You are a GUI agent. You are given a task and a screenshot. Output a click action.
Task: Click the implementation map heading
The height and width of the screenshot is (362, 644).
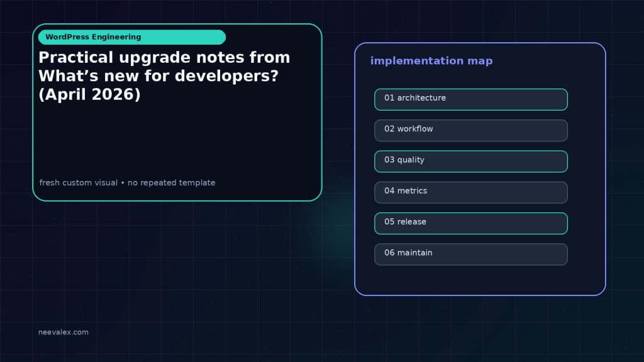pos(431,61)
